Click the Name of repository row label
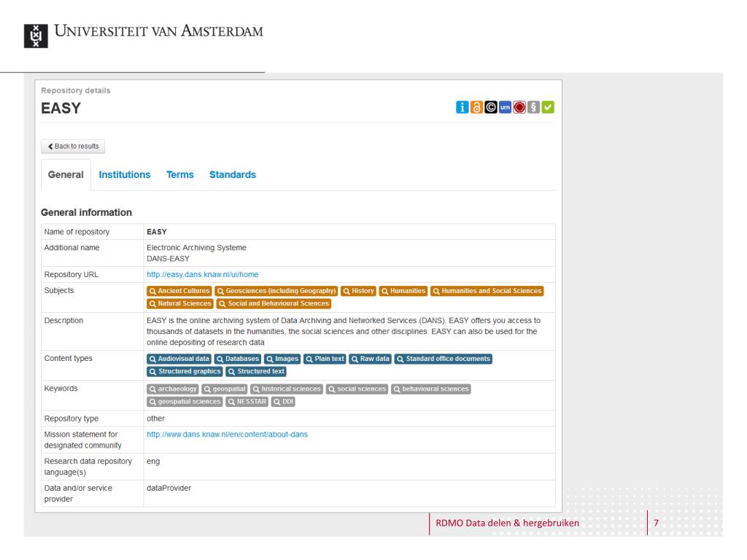This screenshot has height=560, width=747. [77, 232]
